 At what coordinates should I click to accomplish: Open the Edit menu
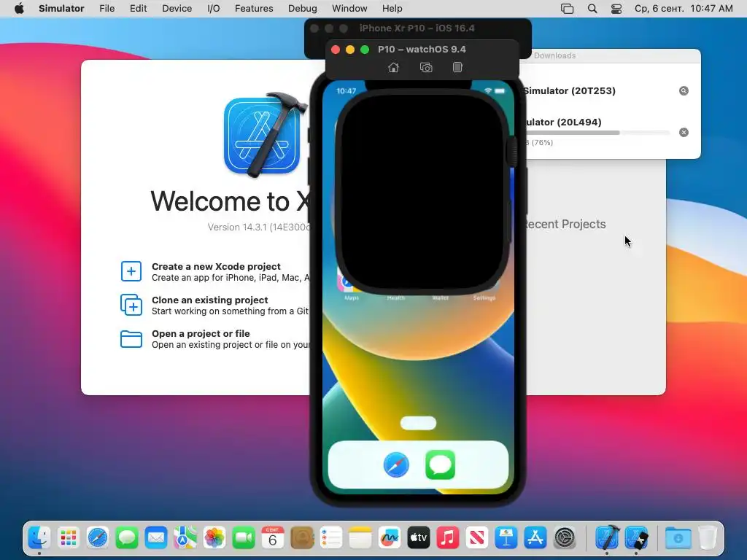point(138,9)
